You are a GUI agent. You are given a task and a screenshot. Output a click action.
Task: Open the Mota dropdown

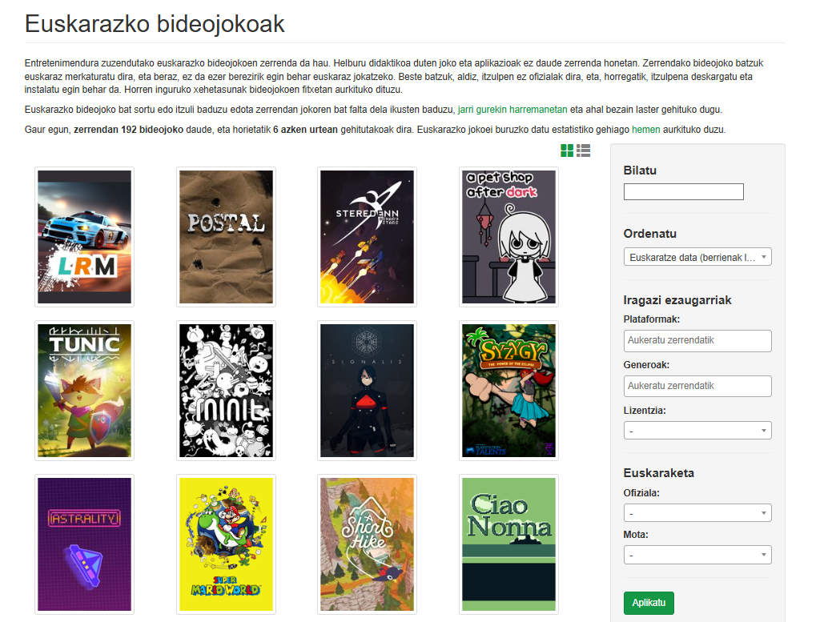pyautogui.click(x=697, y=555)
